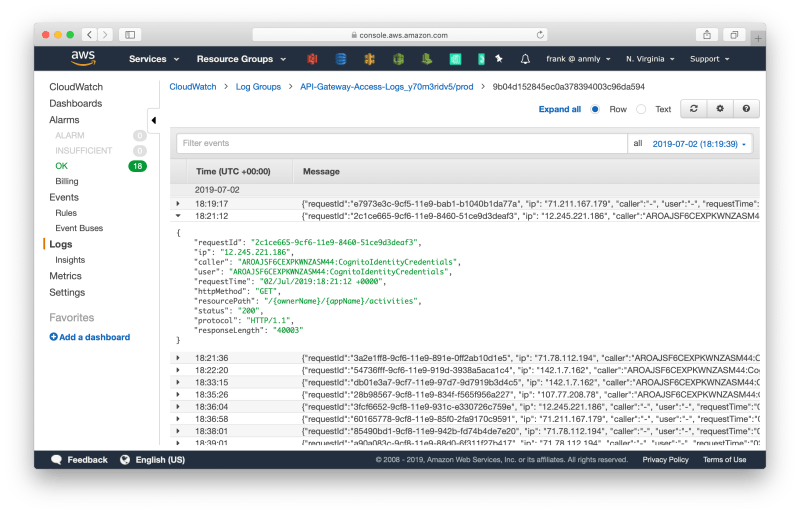Open Metrics in the sidebar

(65, 276)
